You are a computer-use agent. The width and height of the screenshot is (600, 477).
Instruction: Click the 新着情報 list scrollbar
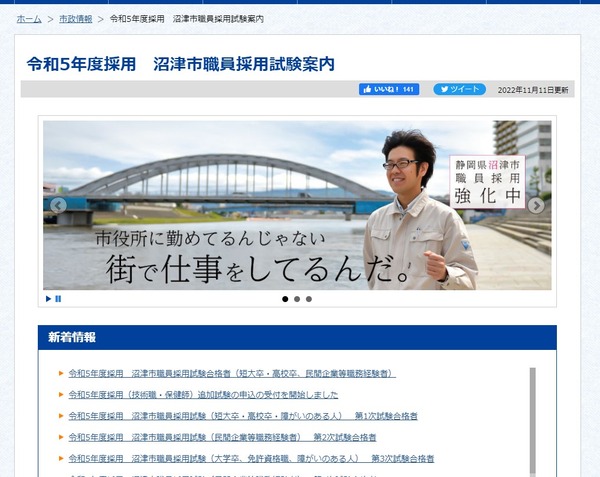click(x=532, y=421)
